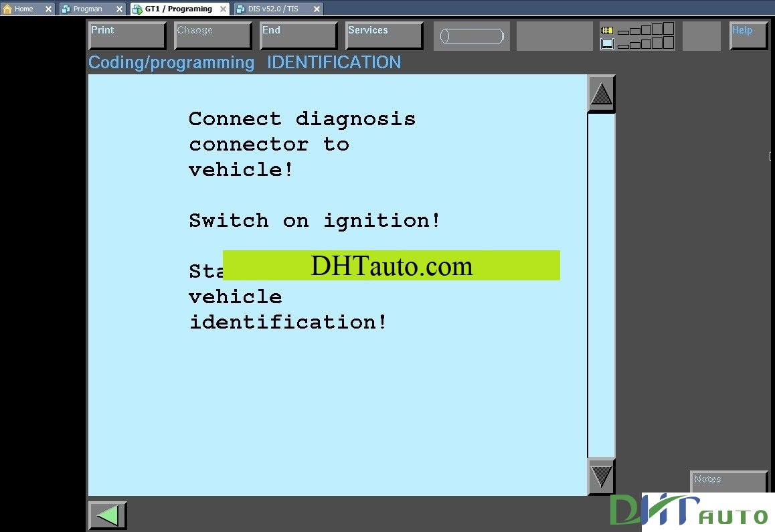The image size is (775, 532).
Task: Click the scroll up arrow
Action: pyautogui.click(x=601, y=94)
